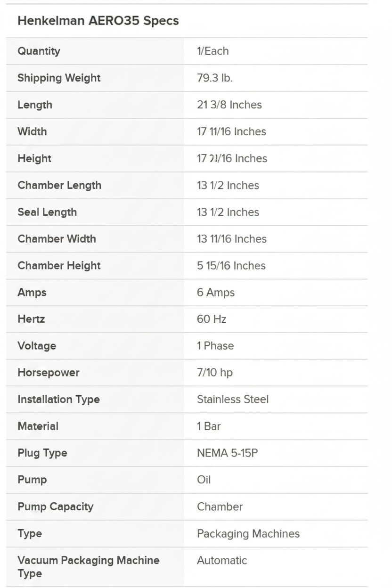
Task: Select the Seal Length value 13 1/2 Inches
Action: [x=228, y=212]
